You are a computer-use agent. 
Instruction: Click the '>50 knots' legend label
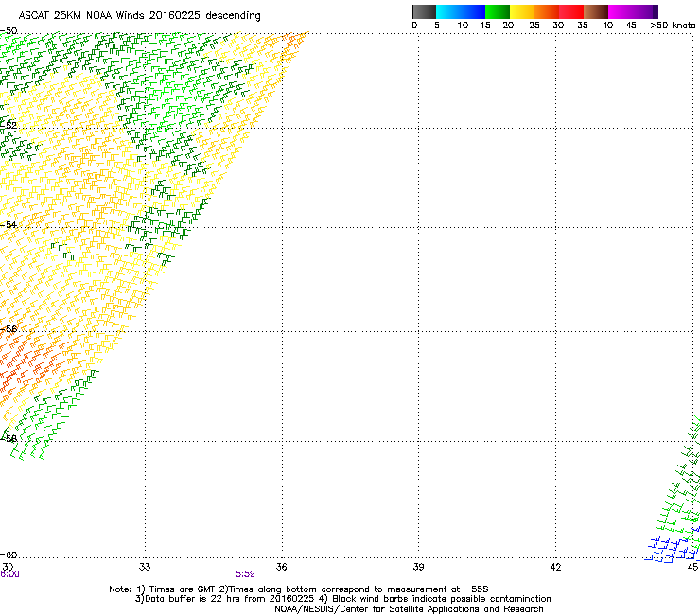[673, 26]
